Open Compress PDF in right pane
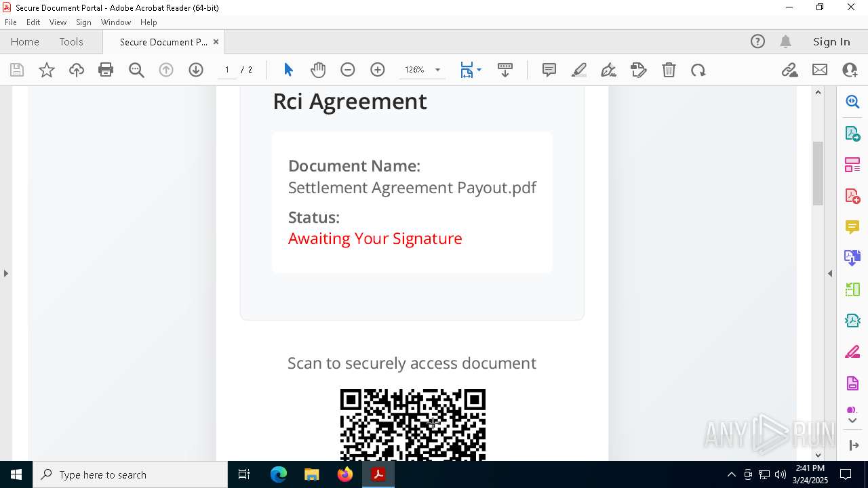 pyautogui.click(x=852, y=321)
